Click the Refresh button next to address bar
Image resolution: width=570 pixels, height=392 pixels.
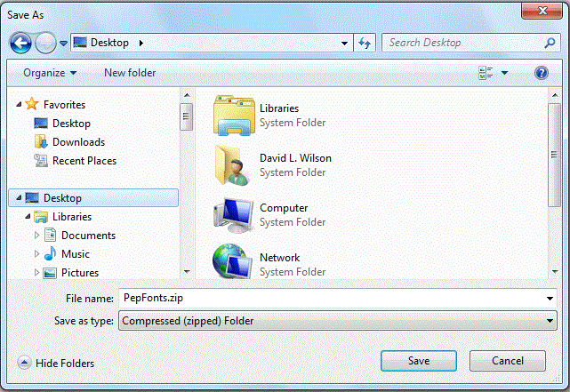365,43
